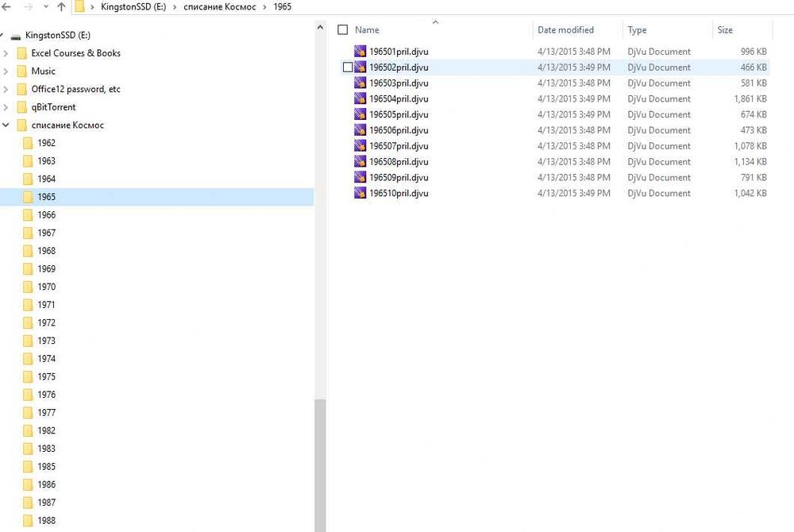Click the DjVu icon of 196510pril.djvu
Image resolution: width=794 pixels, height=532 pixels.
[360, 192]
